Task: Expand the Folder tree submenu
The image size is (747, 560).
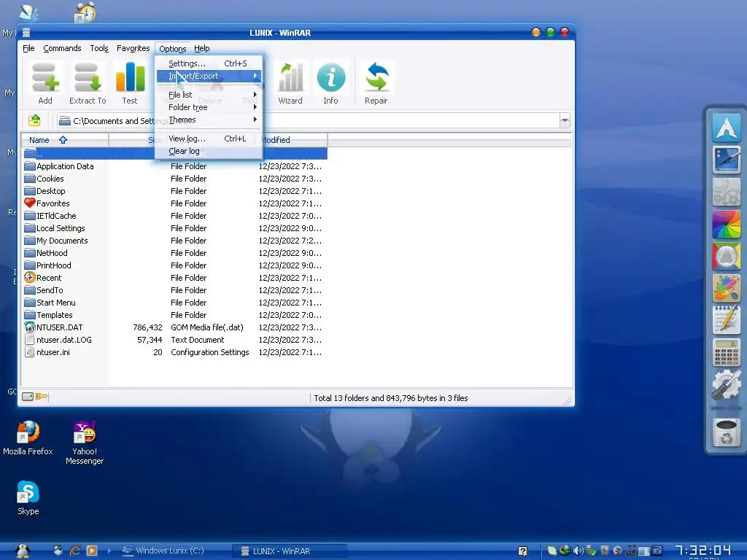Action: pyautogui.click(x=209, y=107)
